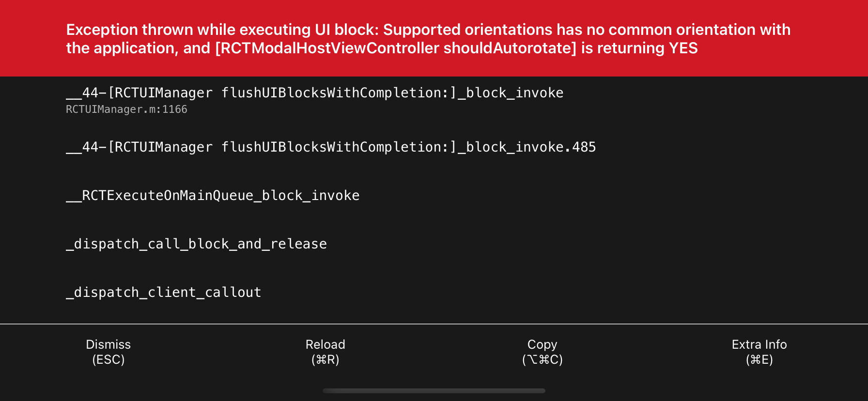Tap the home indicator bar
This screenshot has height=401, width=868.
coord(434,390)
